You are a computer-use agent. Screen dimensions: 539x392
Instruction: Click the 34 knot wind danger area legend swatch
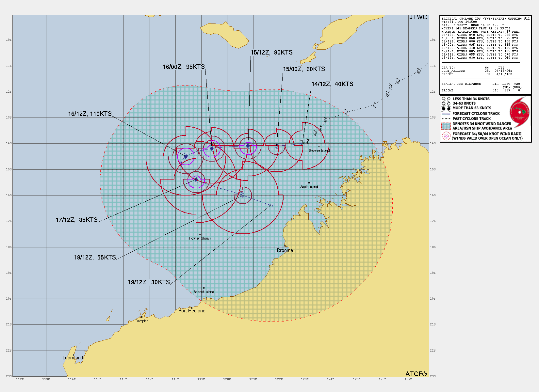click(446, 126)
